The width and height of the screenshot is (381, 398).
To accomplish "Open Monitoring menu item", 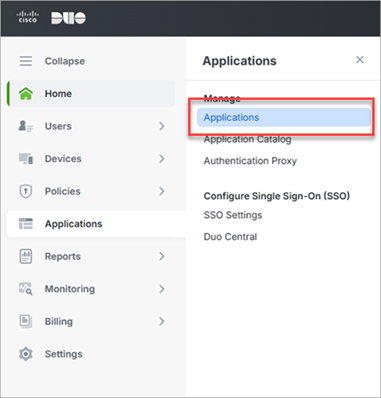I will click(91, 289).
